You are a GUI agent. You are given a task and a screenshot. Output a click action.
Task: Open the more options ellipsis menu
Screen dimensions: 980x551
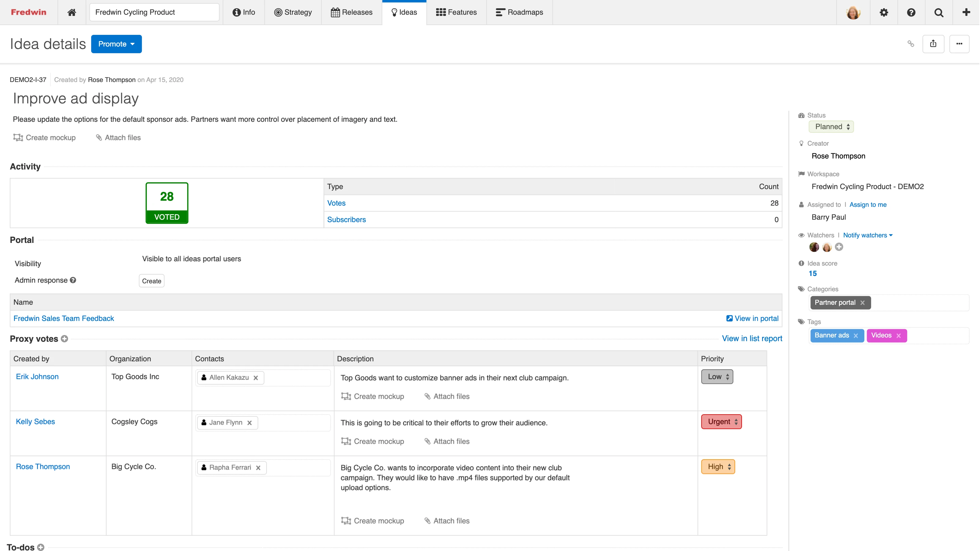click(x=959, y=44)
